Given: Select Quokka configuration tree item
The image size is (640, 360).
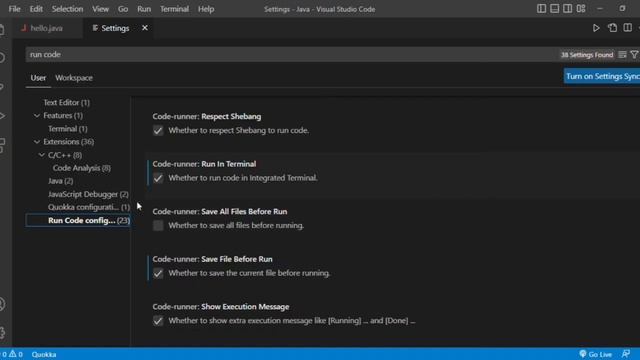Looking at the screenshot, I should pyautogui.click(x=89, y=207).
